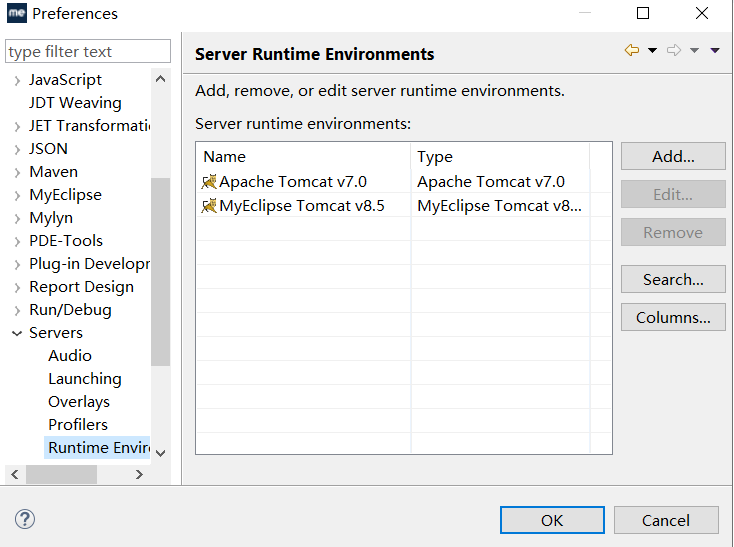734x547 pixels.
Task: Open the Columns... dialog button
Action: [x=673, y=318]
